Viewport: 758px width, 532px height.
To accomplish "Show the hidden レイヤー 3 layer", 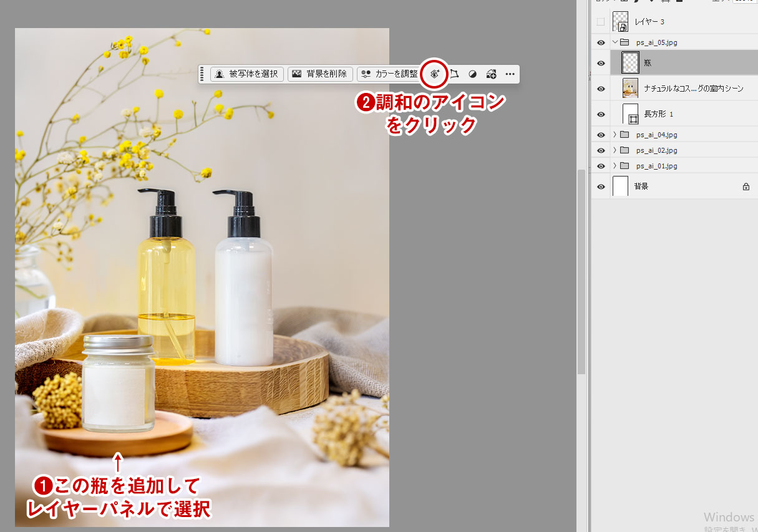I will (x=601, y=22).
